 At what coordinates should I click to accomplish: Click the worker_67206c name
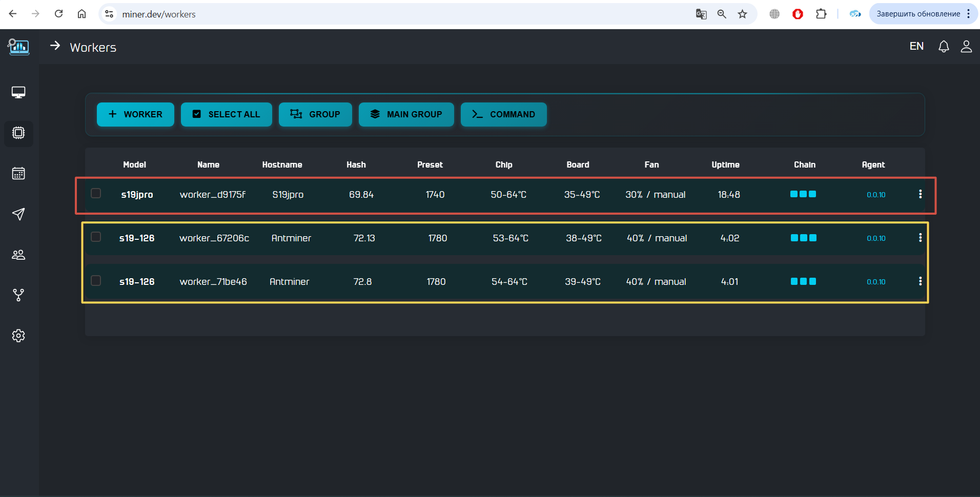[x=214, y=238]
